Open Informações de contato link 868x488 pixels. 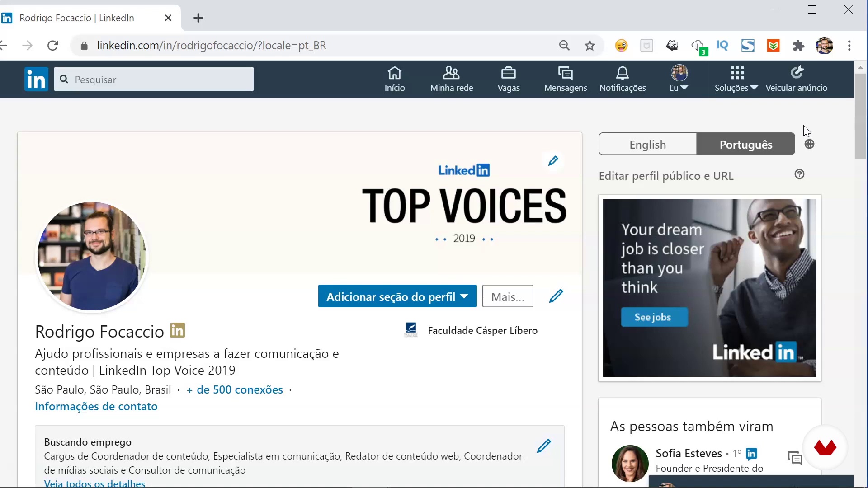(96, 406)
